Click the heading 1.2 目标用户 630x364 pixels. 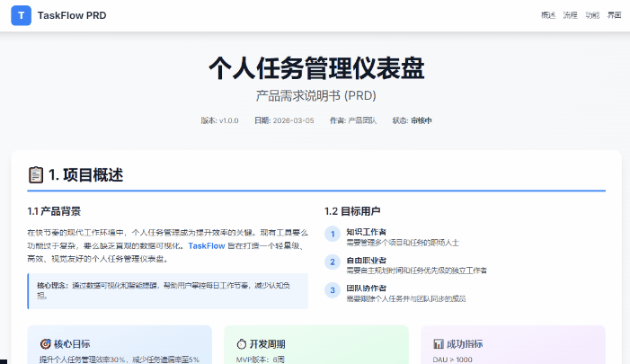coord(352,211)
